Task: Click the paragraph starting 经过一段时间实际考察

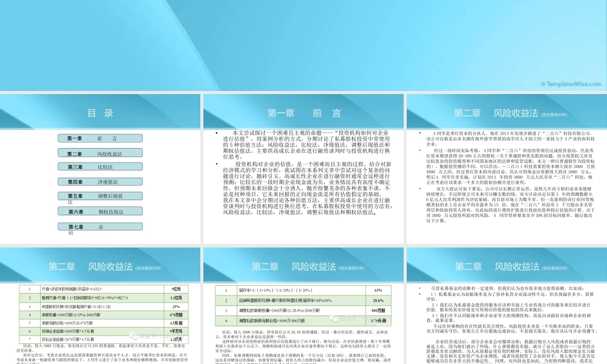Action: point(510,166)
